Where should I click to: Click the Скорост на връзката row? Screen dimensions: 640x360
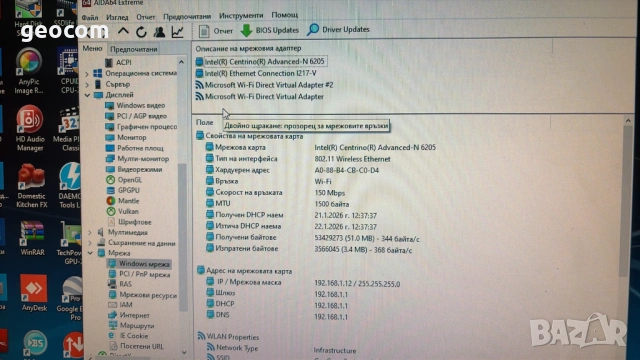coord(276,193)
